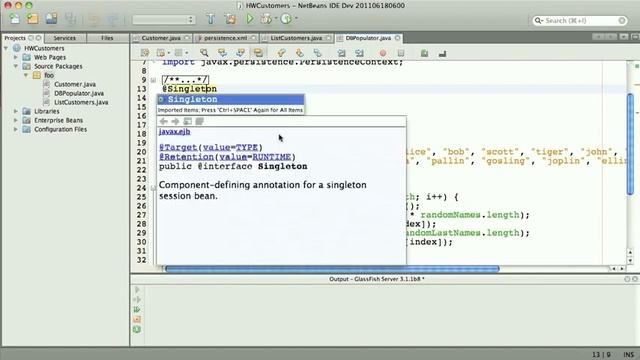Open the Debug Project dropdown arrow
This screenshot has height=360, width=640.
point(276,19)
